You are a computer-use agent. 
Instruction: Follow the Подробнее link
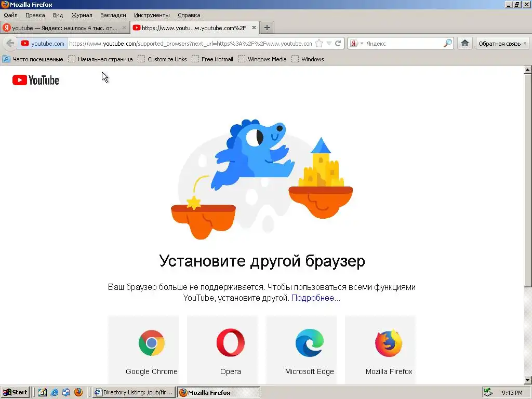[315, 298]
